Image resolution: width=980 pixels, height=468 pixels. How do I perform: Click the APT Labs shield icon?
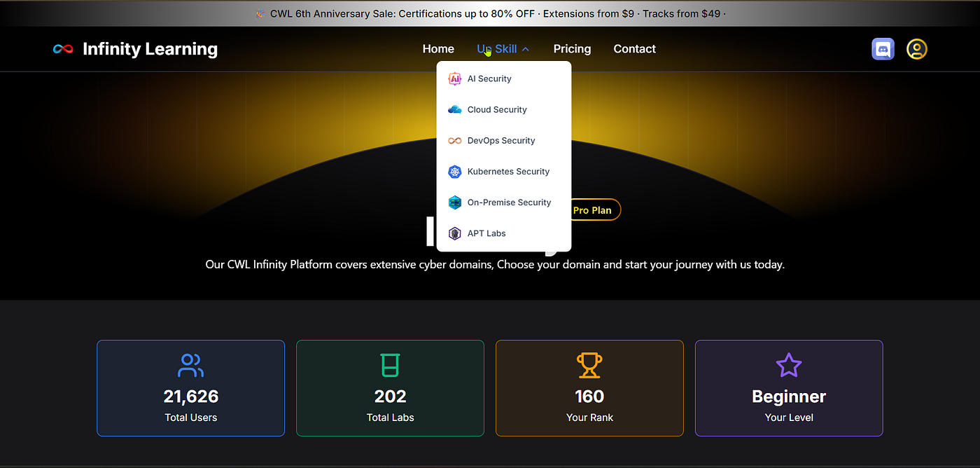pyautogui.click(x=455, y=233)
